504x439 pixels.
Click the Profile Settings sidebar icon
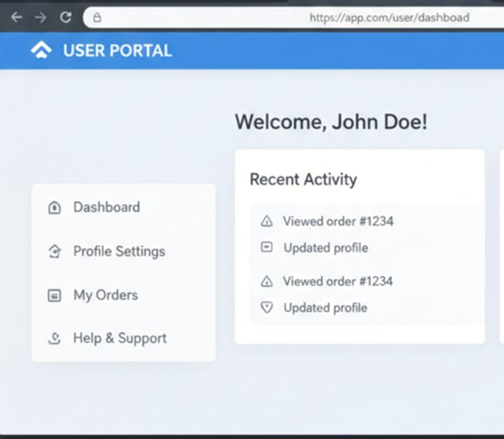pos(54,252)
